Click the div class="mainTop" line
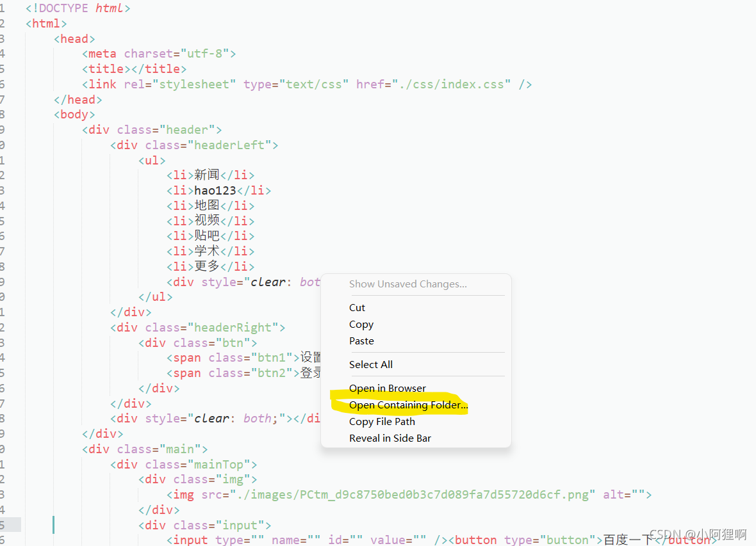Image resolution: width=756 pixels, height=546 pixels. pos(184,465)
